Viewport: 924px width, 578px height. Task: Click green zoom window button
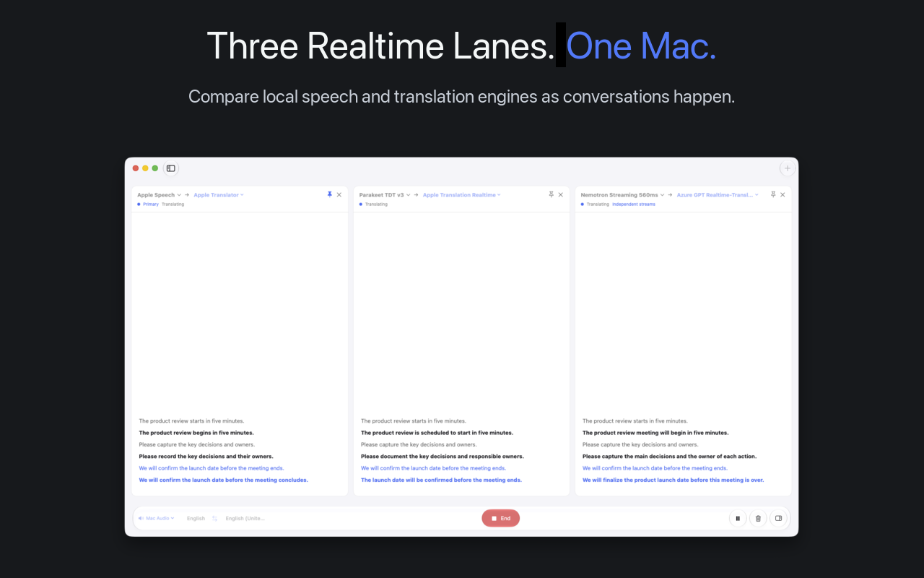(154, 168)
